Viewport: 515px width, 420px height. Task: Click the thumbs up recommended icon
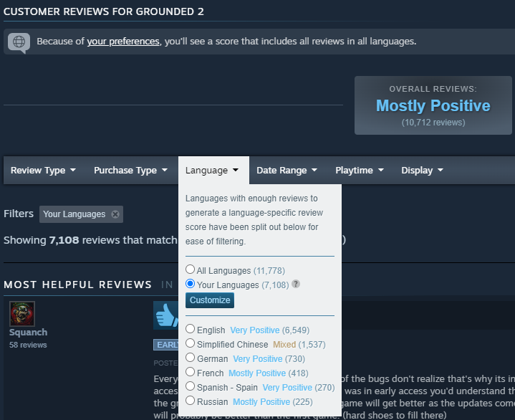tap(166, 315)
